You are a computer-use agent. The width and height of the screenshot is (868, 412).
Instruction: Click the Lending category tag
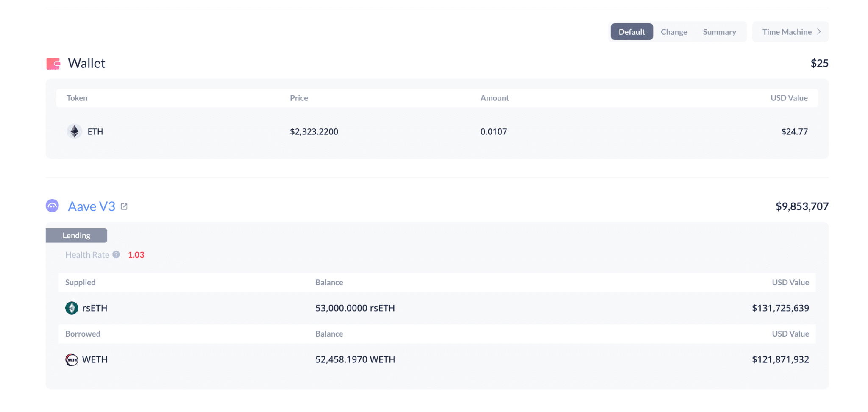pyautogui.click(x=76, y=236)
